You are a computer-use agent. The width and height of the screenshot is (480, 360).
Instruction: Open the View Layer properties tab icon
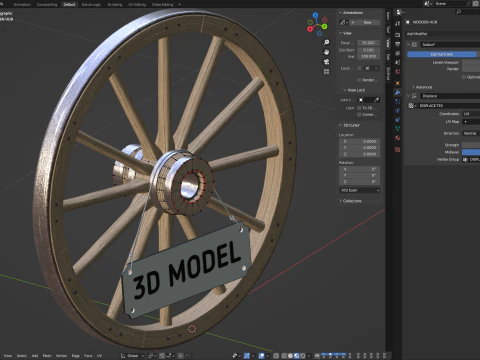click(x=397, y=53)
